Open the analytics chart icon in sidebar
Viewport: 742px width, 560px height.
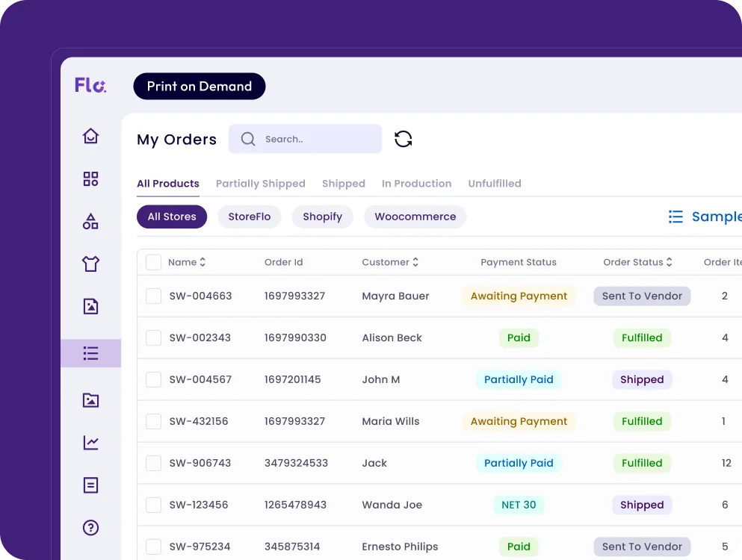90,443
